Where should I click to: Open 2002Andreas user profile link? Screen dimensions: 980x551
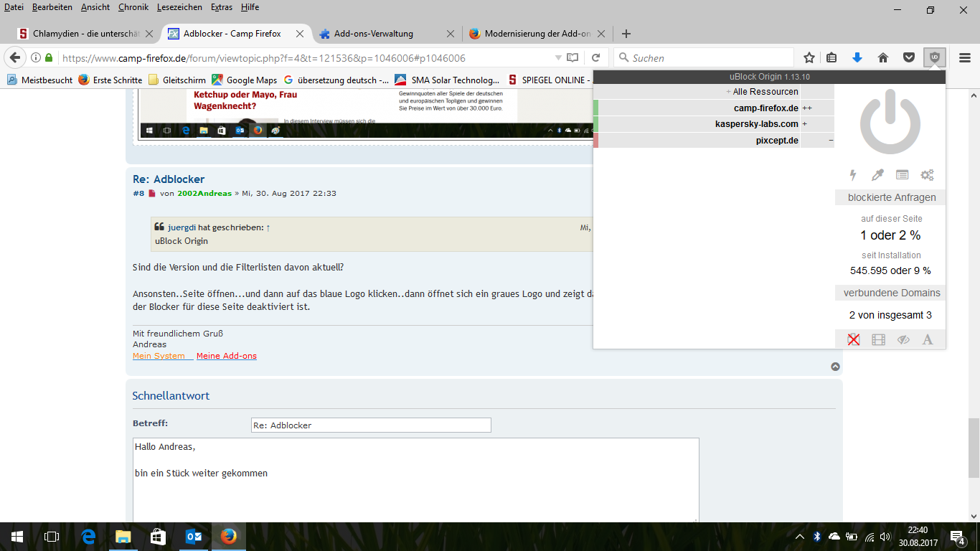coord(204,194)
